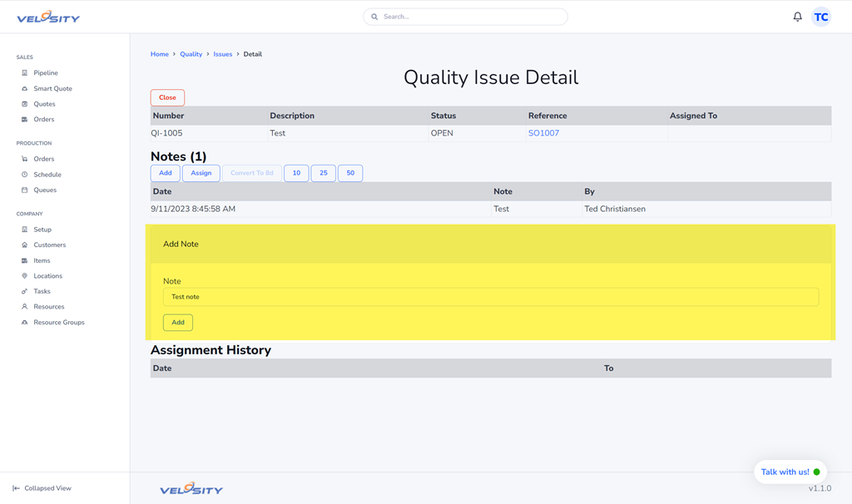Click the Locations pin icon

pos(24,276)
